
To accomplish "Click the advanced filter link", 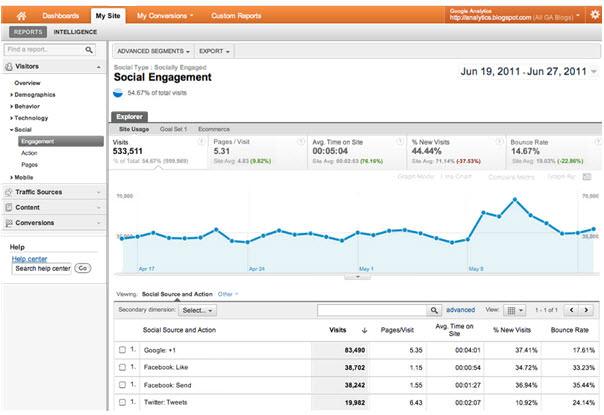I will (460, 310).
